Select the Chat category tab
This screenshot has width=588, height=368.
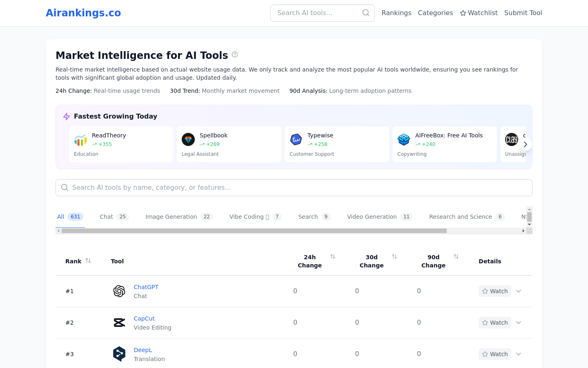click(114, 217)
